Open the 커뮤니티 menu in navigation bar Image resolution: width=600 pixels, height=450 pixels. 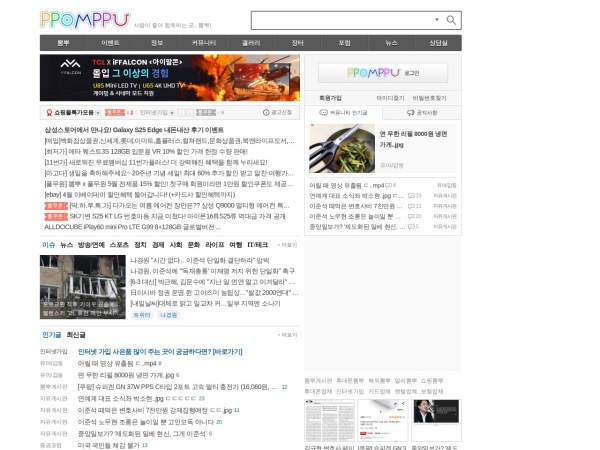click(204, 43)
